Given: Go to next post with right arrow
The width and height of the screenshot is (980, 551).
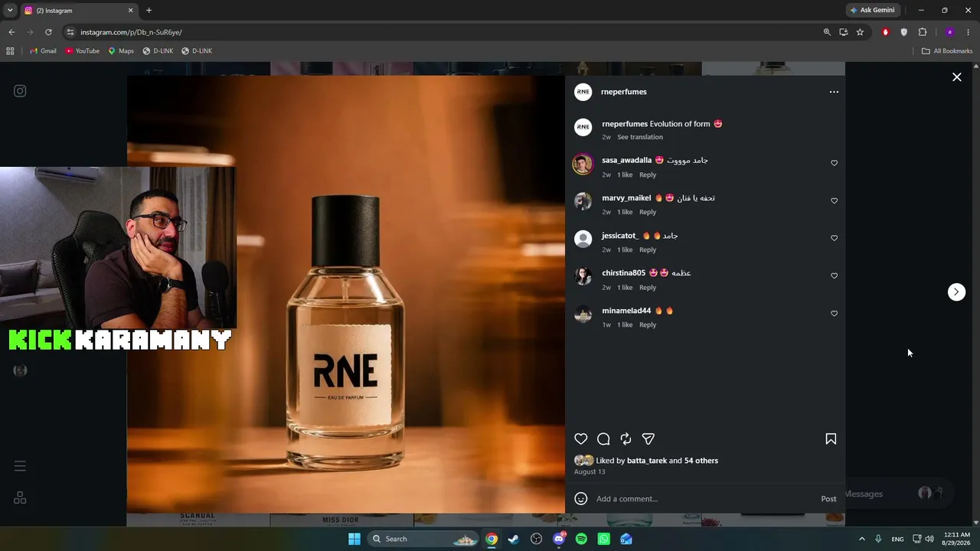Looking at the screenshot, I should [956, 292].
